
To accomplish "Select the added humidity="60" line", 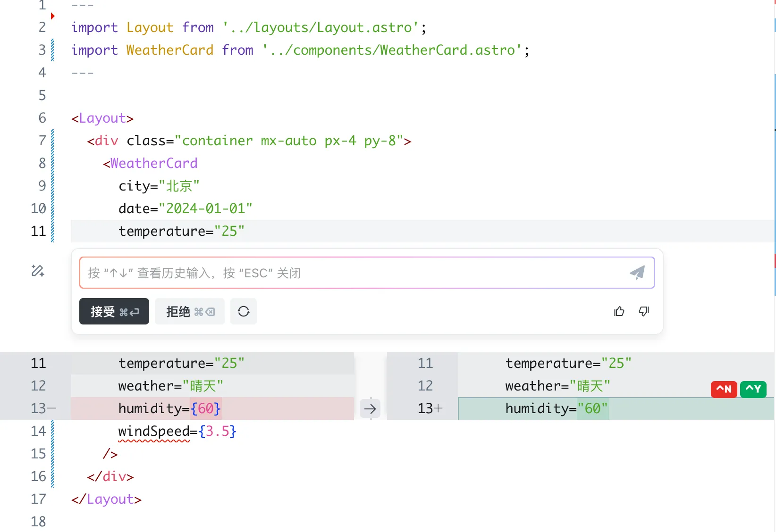I will point(556,408).
